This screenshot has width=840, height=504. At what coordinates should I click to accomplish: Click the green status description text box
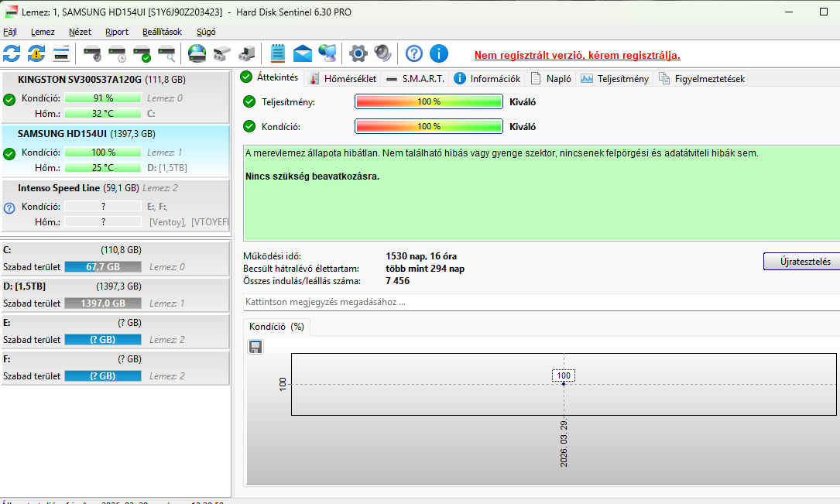click(x=541, y=193)
